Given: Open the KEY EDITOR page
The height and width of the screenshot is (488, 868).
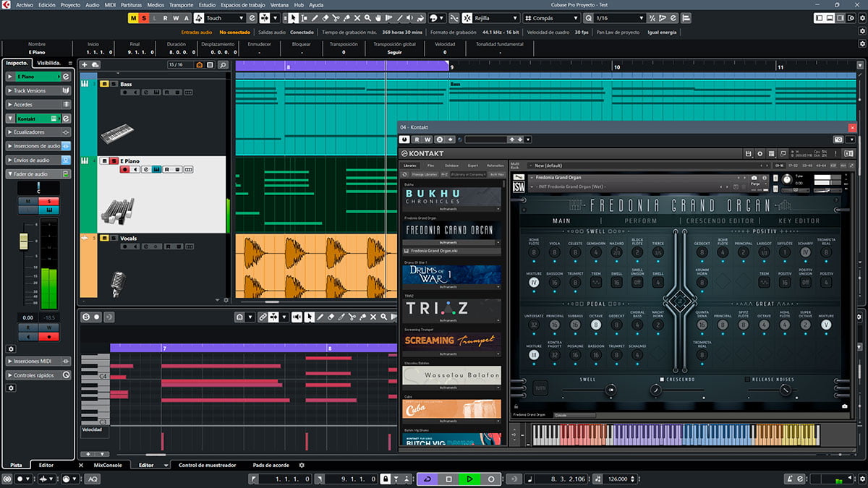Looking at the screenshot, I should (799, 221).
